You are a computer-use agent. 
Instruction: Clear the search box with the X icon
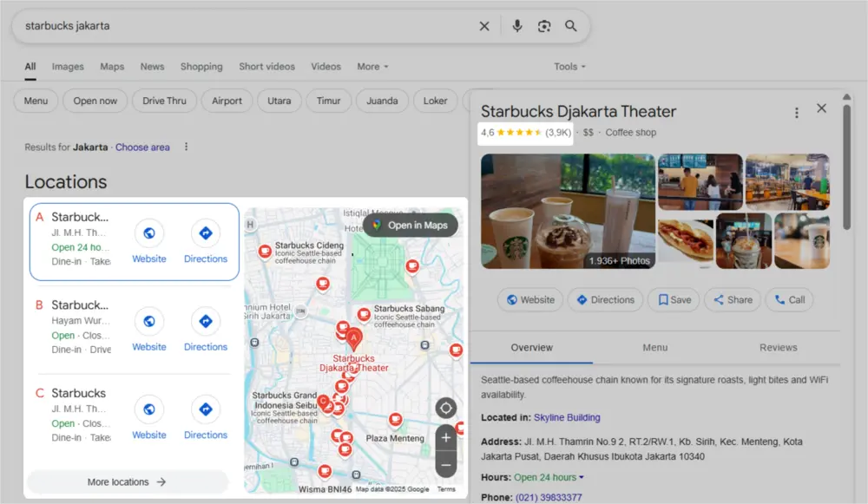pyautogui.click(x=484, y=26)
